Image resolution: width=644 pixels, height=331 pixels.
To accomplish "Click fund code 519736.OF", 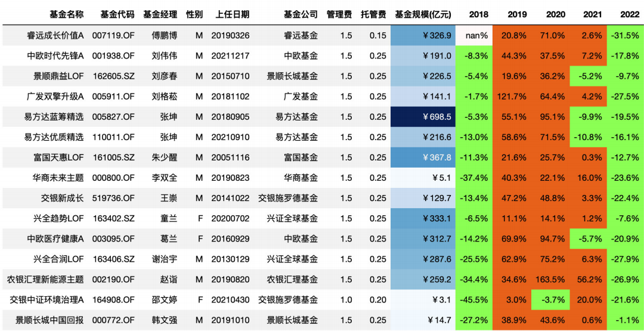I will click(113, 198).
